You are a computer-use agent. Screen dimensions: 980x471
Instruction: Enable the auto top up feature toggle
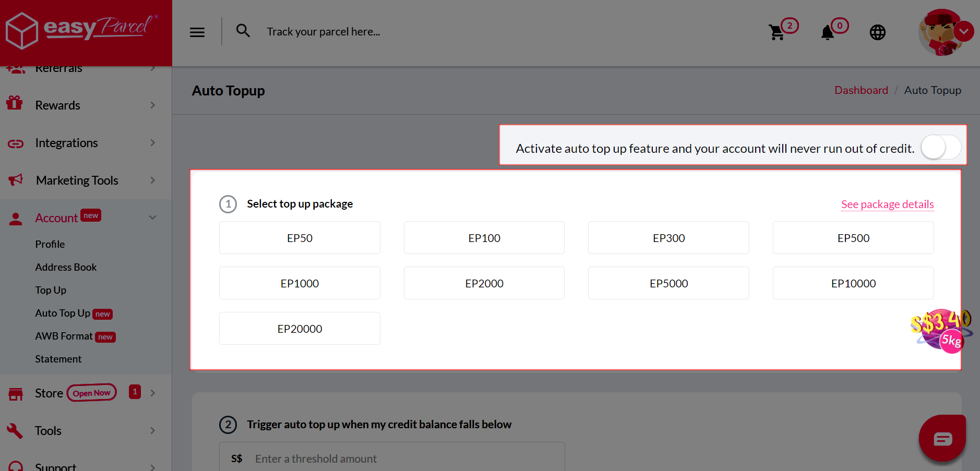(x=940, y=147)
